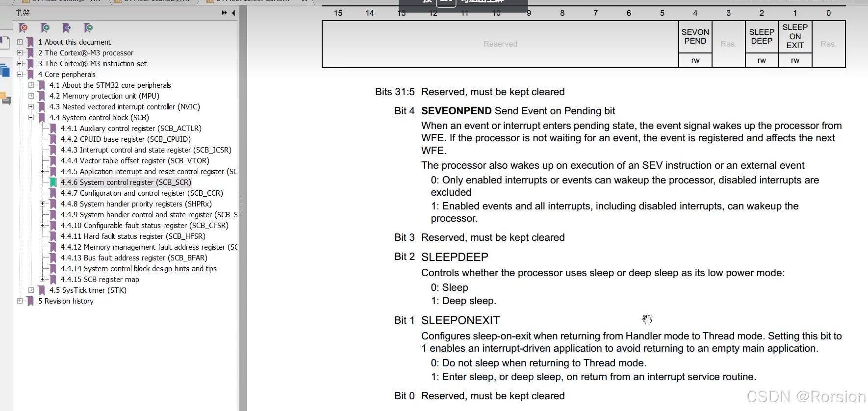Image resolution: width=868 pixels, height=411 pixels.
Task: Expand '1 About this document' bookmark
Action: [20, 42]
